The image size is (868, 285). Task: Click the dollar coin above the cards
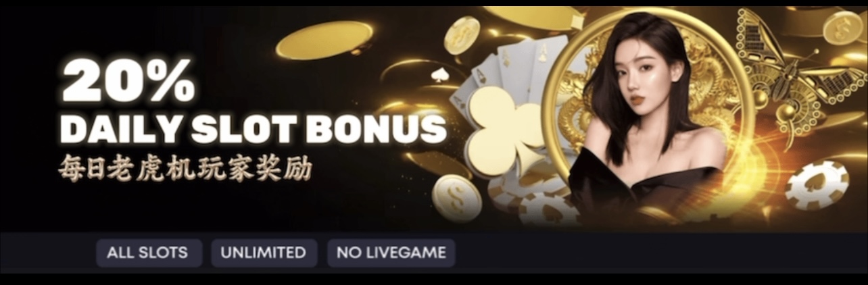(462, 35)
